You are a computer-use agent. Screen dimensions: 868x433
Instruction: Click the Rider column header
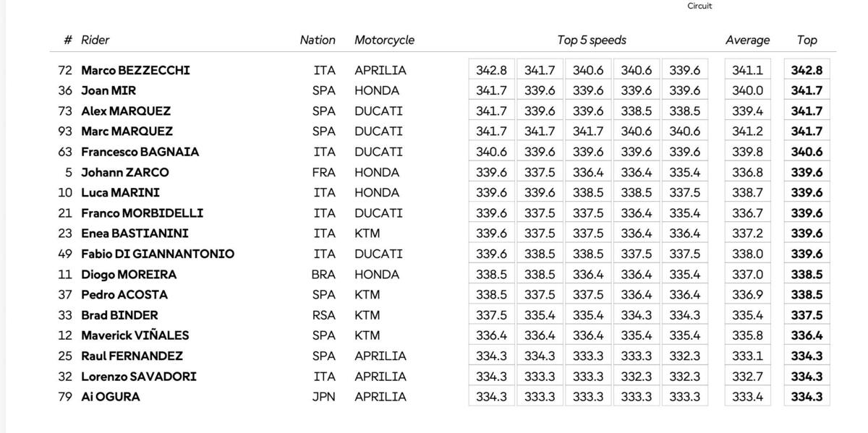[x=95, y=40]
